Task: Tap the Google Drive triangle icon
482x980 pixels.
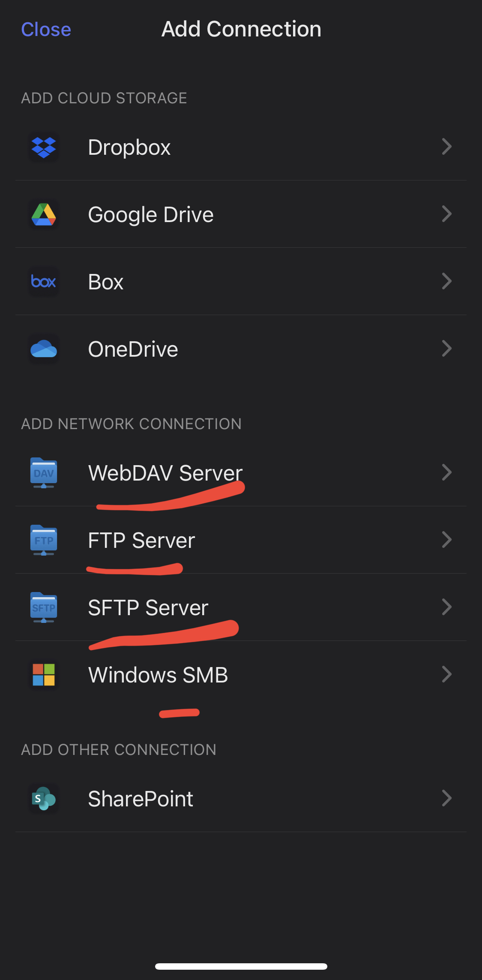Action: [x=44, y=214]
